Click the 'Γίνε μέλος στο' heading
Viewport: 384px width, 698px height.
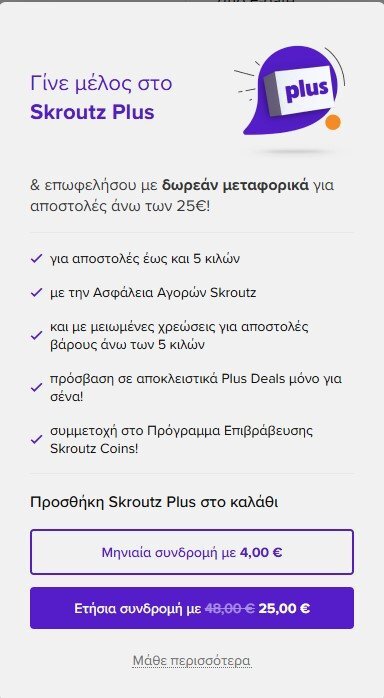pos(101,84)
